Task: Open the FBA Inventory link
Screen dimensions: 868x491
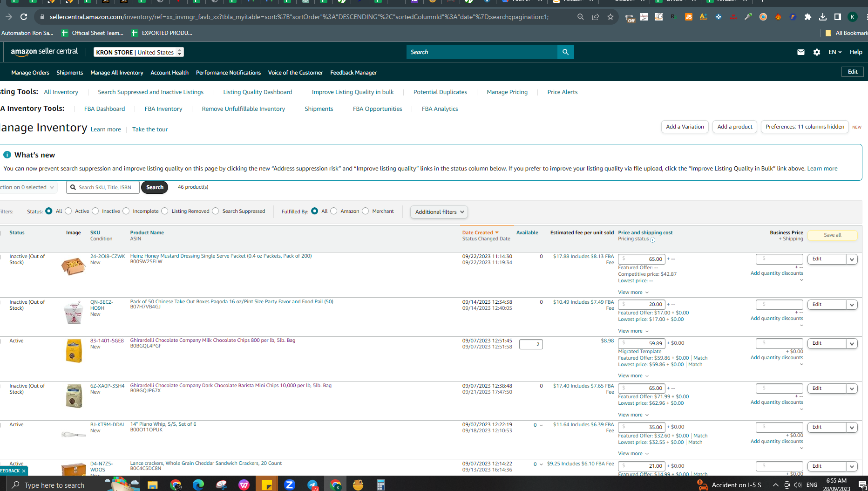Action: pyautogui.click(x=163, y=109)
